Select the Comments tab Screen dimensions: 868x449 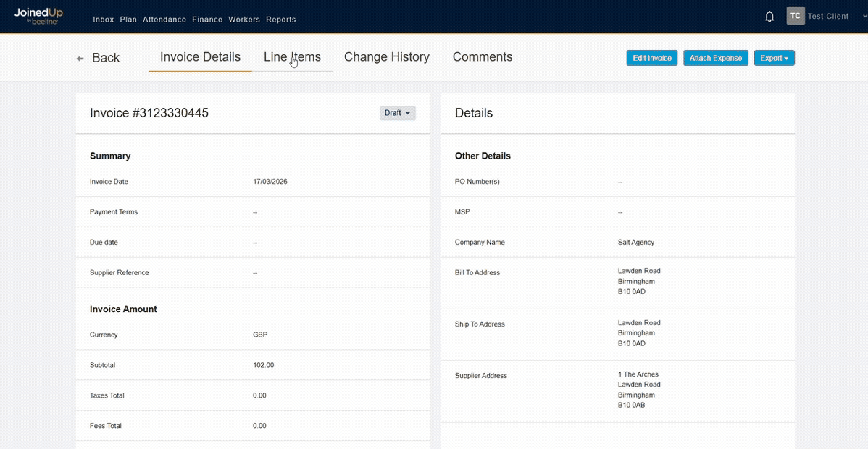[x=482, y=57]
